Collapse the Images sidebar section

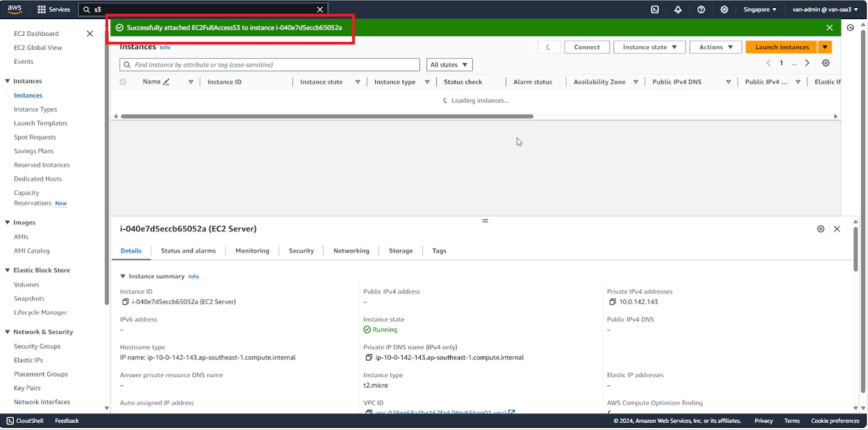8,223
